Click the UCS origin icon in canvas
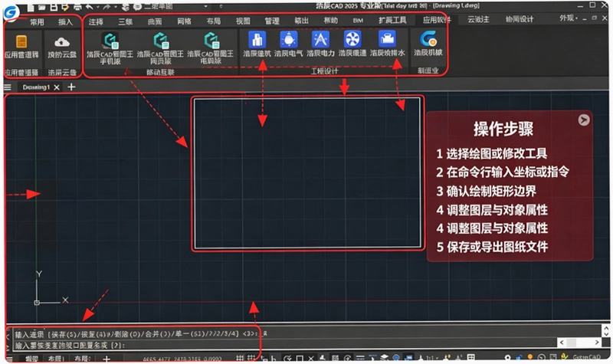613x364 pixels. pos(37,303)
